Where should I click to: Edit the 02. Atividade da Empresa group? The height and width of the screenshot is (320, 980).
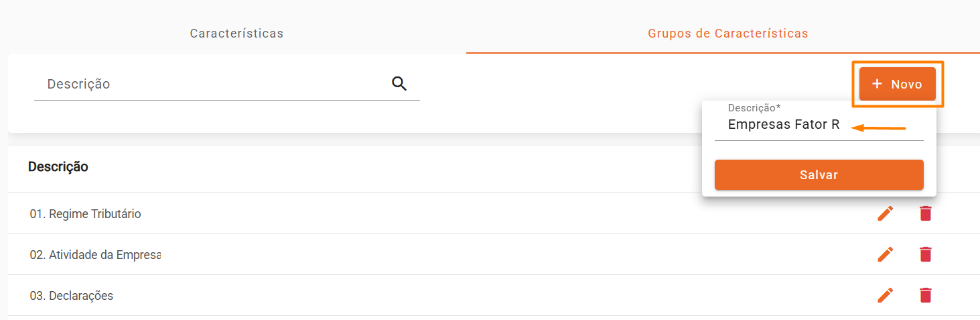click(886, 254)
